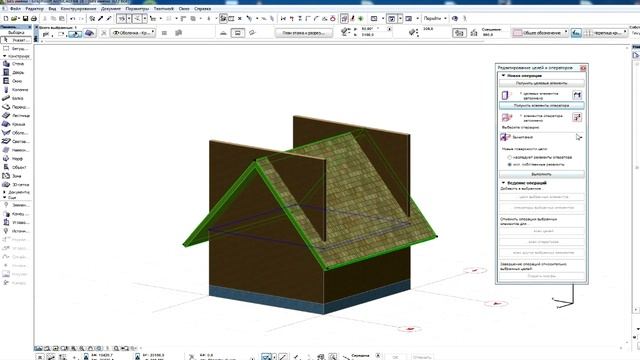640x360 pixels.
Task: Click the target elements icon in Solid Operations panel
Action: click(506, 95)
